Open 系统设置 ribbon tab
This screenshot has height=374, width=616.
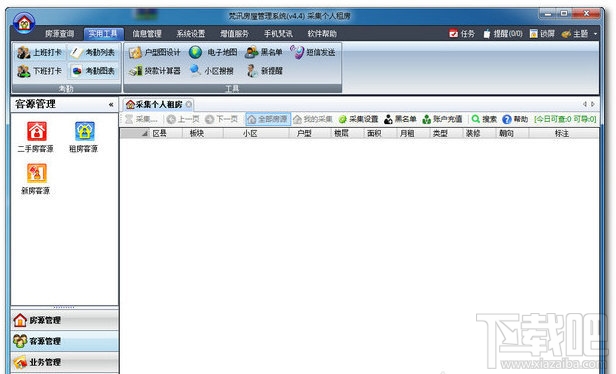coord(191,34)
